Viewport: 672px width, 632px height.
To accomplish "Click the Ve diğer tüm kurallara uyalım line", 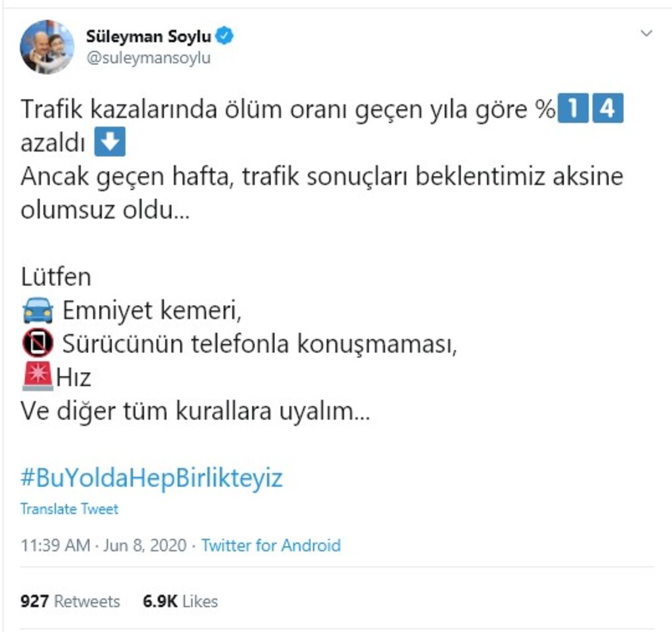I will (195, 411).
